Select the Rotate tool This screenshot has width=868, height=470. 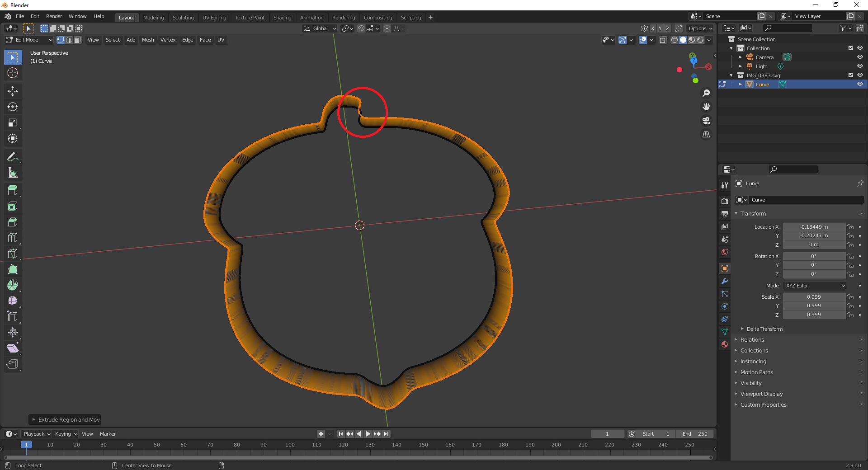[x=13, y=107]
